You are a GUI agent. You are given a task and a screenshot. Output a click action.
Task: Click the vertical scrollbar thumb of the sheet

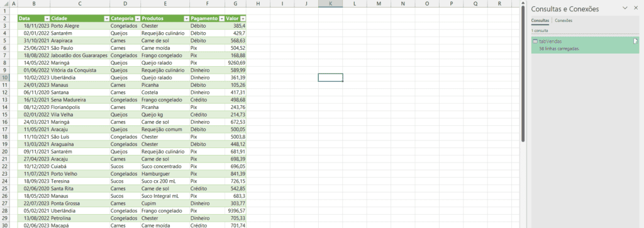pos(523,74)
